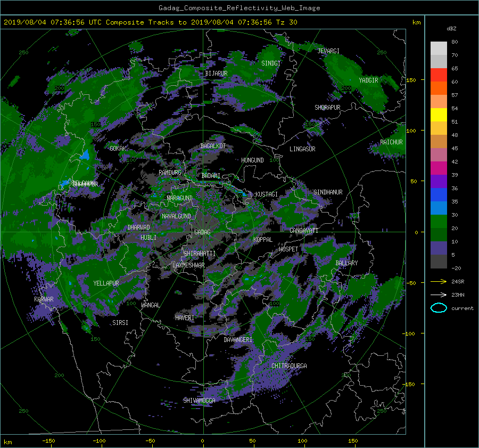
Task: Click the DAVANGERI city label
Action: coord(238,340)
